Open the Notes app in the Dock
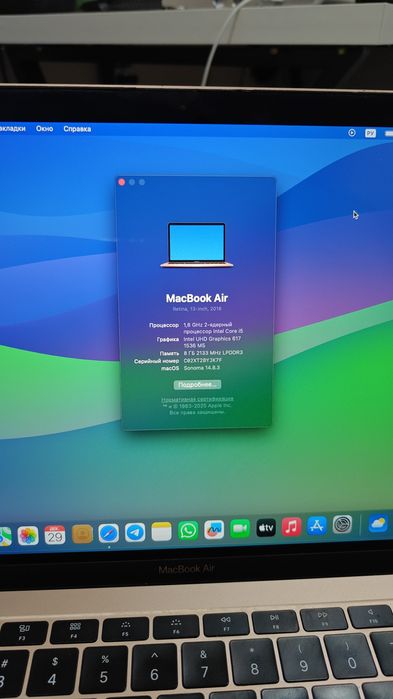 point(161,531)
